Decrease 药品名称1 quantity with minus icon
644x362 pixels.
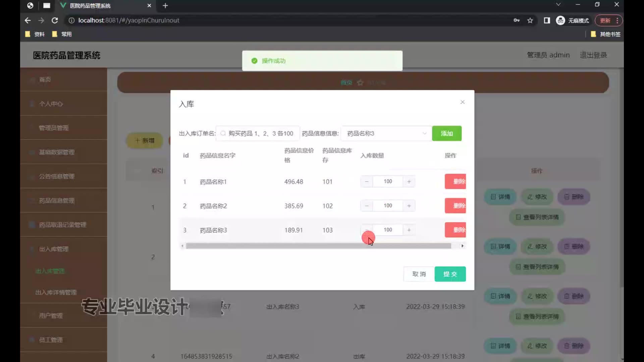367,182
